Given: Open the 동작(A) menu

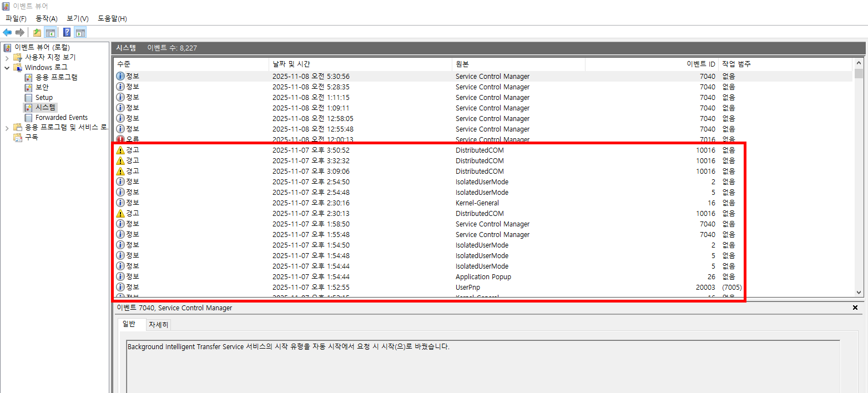Looking at the screenshot, I should tap(47, 18).
